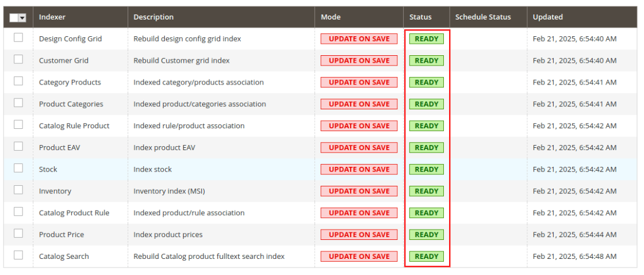Click Update on Save badge for Inventory
The height and width of the screenshot is (275, 644).
tap(359, 191)
